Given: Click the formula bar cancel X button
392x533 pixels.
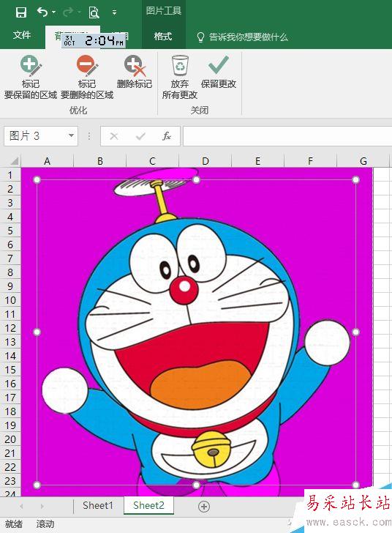Looking at the screenshot, I should (114, 136).
